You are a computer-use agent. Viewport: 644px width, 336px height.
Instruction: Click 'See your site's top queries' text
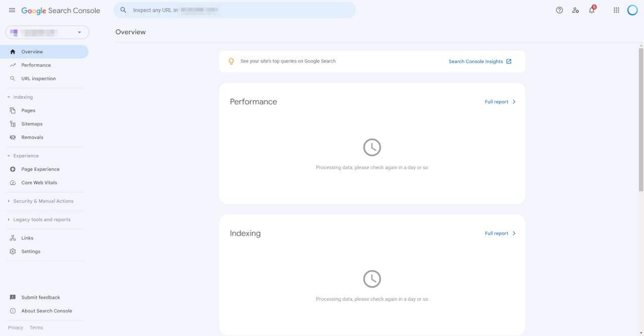(288, 61)
